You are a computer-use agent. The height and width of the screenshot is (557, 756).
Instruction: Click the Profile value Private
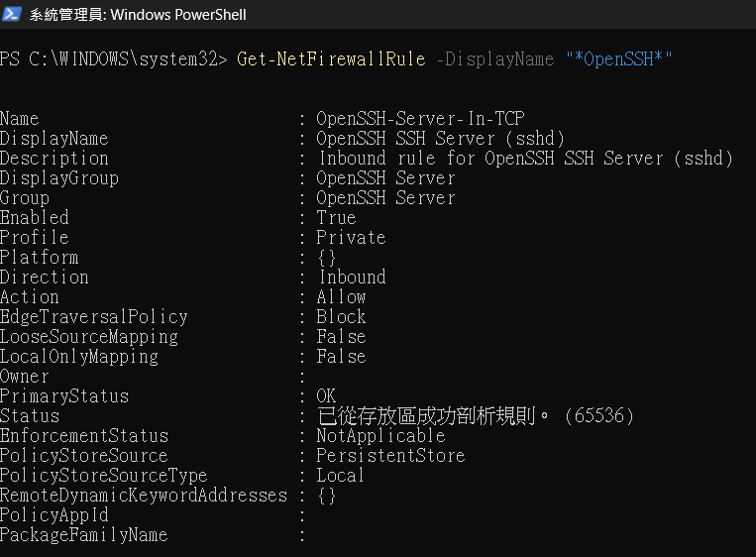351,238
